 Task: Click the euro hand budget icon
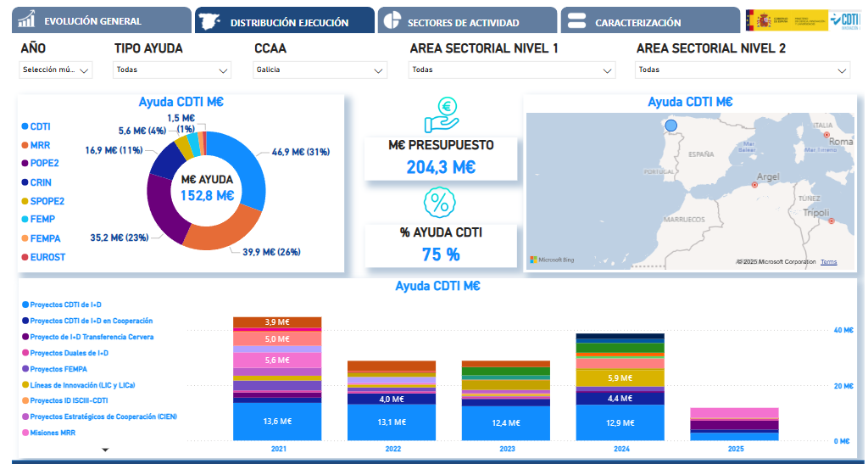(442, 115)
